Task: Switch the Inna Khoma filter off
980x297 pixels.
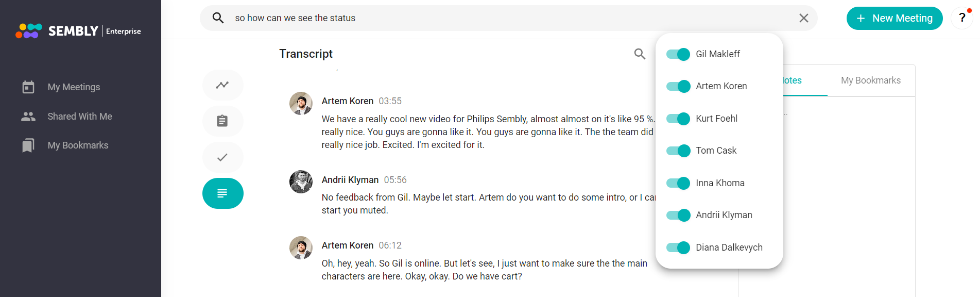Action: coord(678,183)
